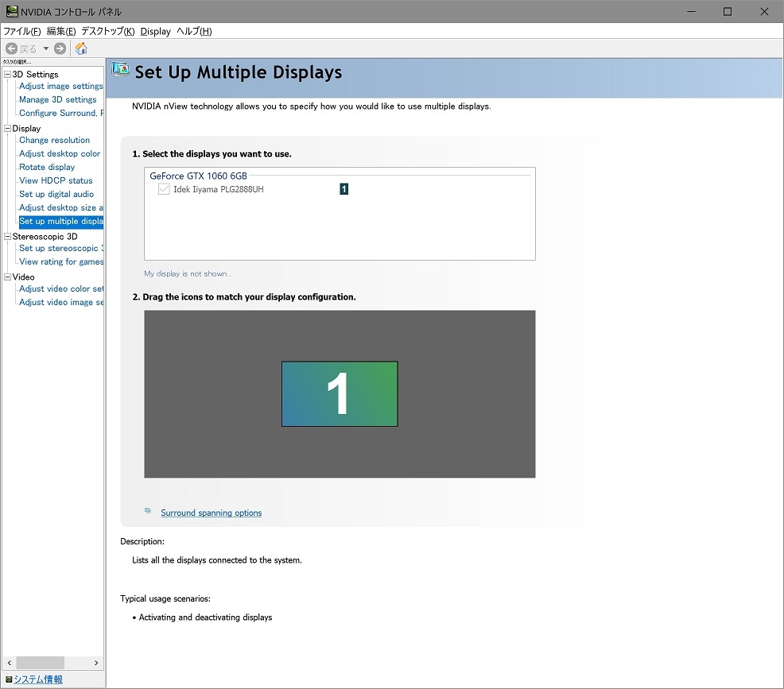The height and width of the screenshot is (689, 784).
Task: Open the システム情報 link
Action: [x=38, y=679]
